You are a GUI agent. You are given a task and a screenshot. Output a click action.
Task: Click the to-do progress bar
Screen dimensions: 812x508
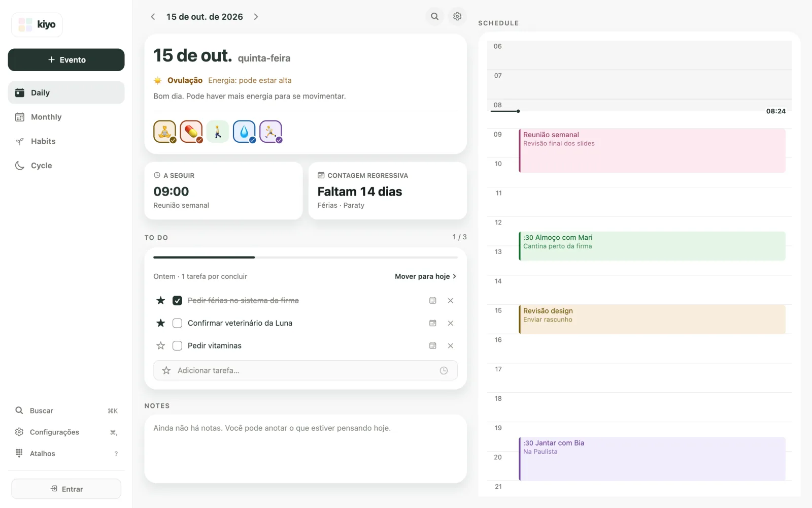(306, 258)
